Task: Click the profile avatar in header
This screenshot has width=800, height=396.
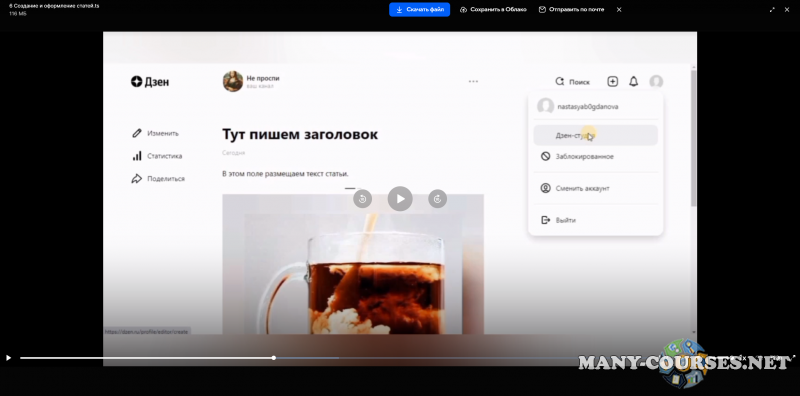Action: pyautogui.click(x=656, y=82)
